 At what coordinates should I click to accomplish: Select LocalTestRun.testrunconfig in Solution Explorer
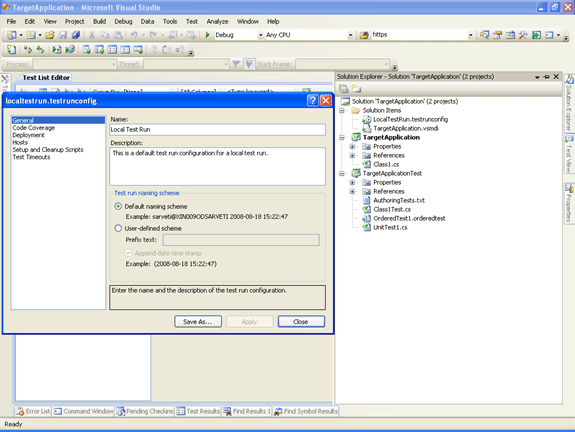click(x=410, y=120)
